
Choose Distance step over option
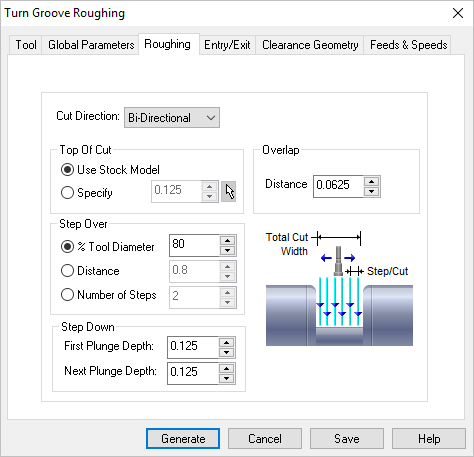tap(90, 271)
